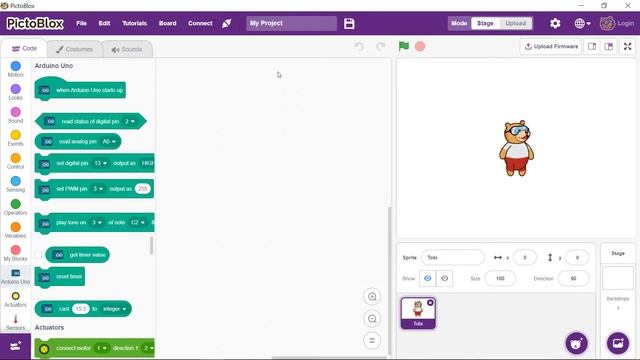Zoom out the workspace
This screenshot has height=360, width=640.
click(x=372, y=319)
